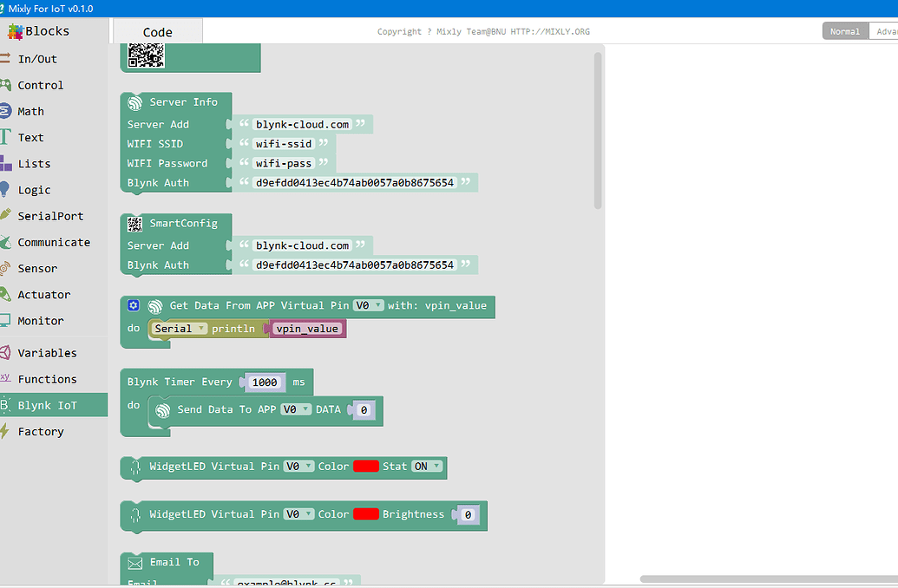Pick WidgetLED Stat block red color swatch
The image size is (898, 588).
pyautogui.click(x=366, y=466)
